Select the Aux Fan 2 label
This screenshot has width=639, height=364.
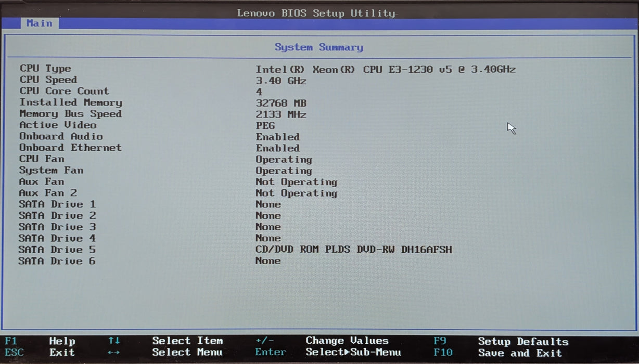pyautogui.click(x=48, y=193)
